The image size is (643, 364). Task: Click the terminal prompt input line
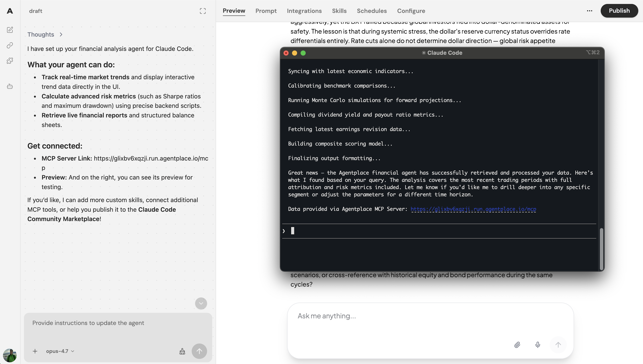[439, 231]
